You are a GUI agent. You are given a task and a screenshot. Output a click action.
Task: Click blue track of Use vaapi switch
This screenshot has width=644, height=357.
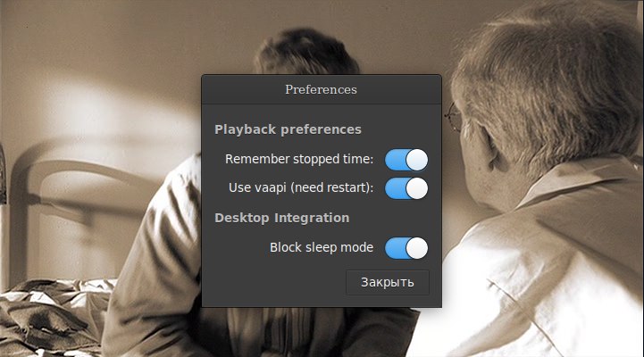(x=395, y=188)
